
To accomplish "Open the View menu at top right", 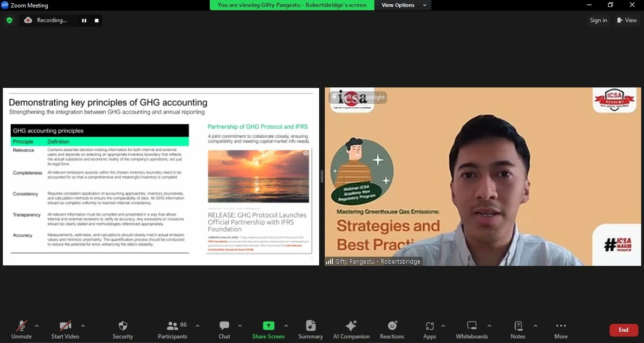I will coord(627,20).
